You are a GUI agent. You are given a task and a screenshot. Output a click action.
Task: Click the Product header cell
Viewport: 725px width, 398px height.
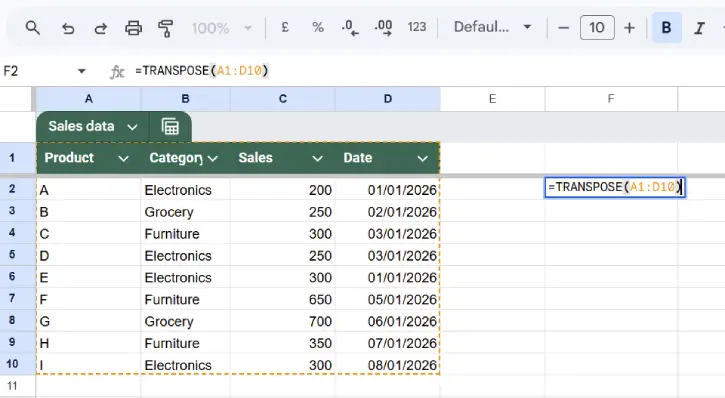click(88, 158)
